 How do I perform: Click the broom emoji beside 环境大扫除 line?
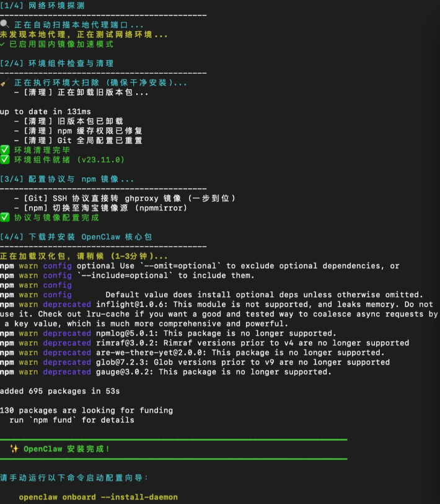point(4,82)
